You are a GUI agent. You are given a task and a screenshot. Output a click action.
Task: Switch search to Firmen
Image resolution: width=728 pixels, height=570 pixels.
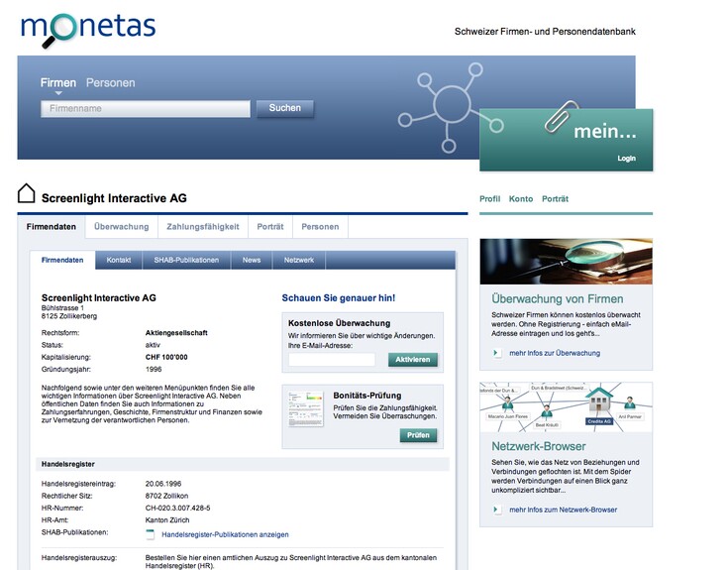click(58, 82)
